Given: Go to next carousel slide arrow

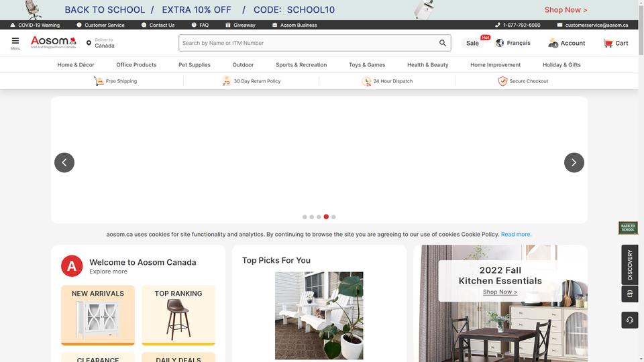Looking at the screenshot, I should 574,162.
